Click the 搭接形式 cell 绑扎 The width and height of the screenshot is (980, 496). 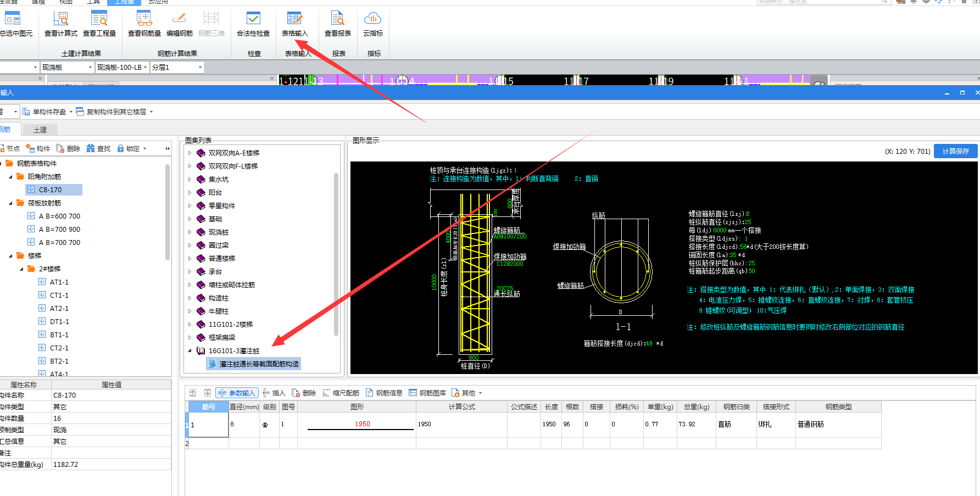(776, 425)
